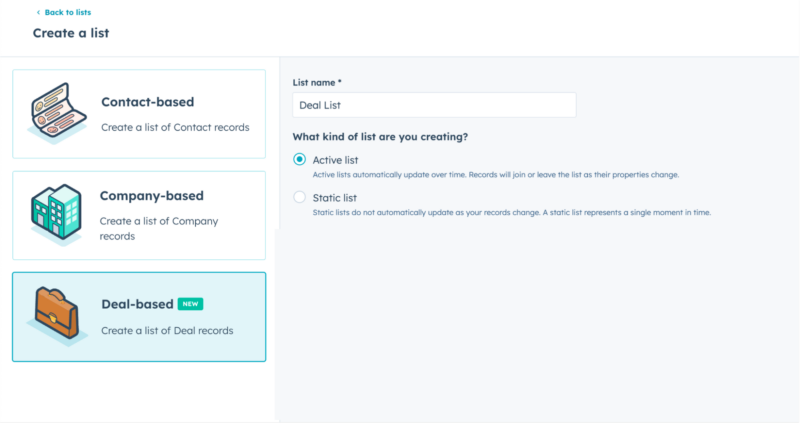Click the orange briefcase icon
Screen dimensions: 800x423
click(x=57, y=316)
